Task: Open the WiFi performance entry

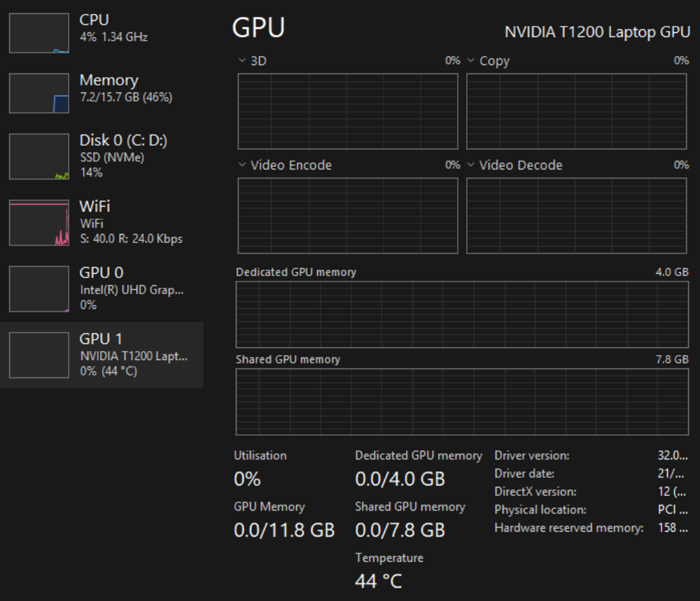Action: 101,223
